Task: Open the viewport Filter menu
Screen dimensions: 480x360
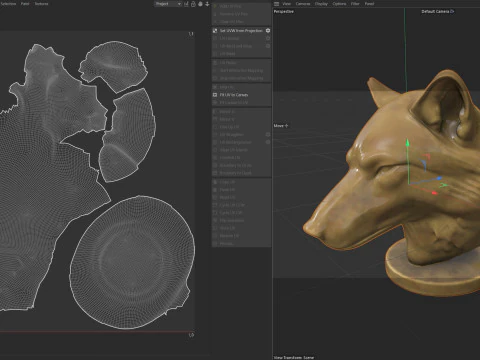Action: pyautogui.click(x=355, y=4)
